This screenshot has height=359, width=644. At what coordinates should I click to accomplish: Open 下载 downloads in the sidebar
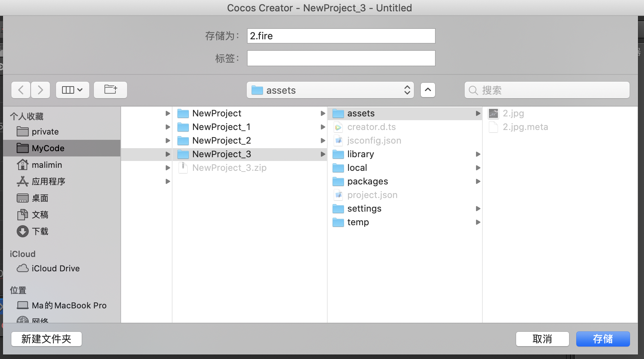point(62,231)
